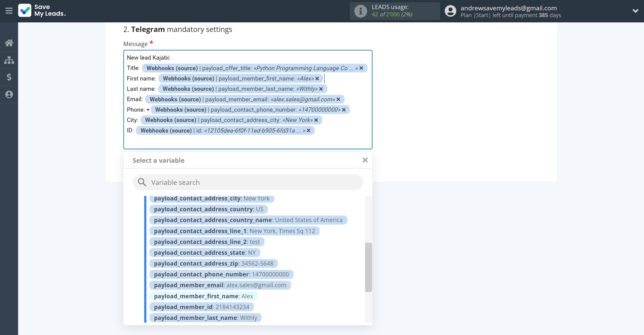
Task: Click the account email address text
Action: tap(509, 8)
